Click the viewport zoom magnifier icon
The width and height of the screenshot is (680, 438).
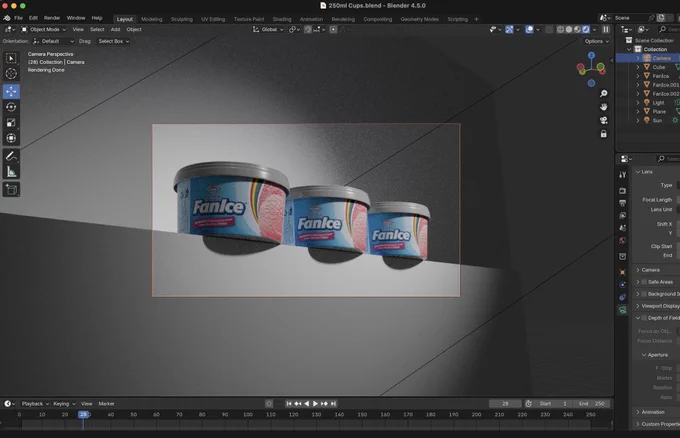click(x=603, y=94)
